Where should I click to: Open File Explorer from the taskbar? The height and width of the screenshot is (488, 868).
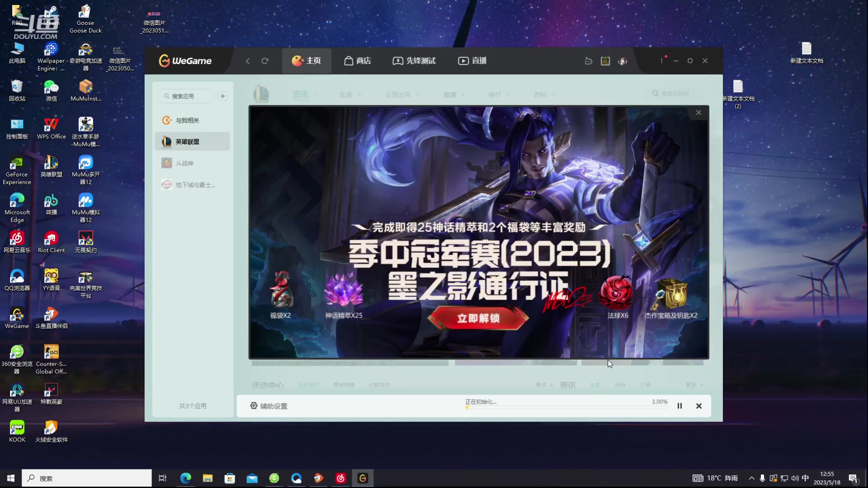tap(208, 478)
